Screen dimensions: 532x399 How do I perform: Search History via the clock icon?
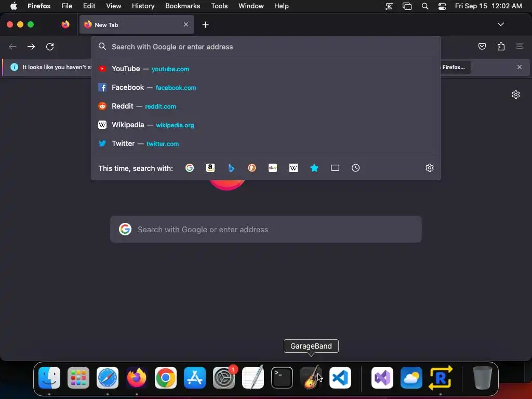355,168
